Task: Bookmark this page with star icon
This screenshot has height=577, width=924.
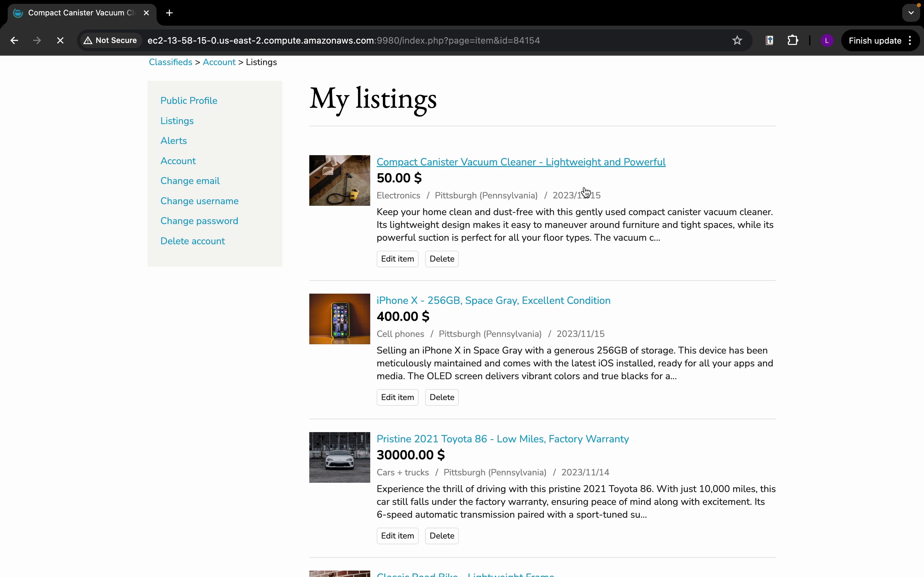Action: click(x=737, y=40)
